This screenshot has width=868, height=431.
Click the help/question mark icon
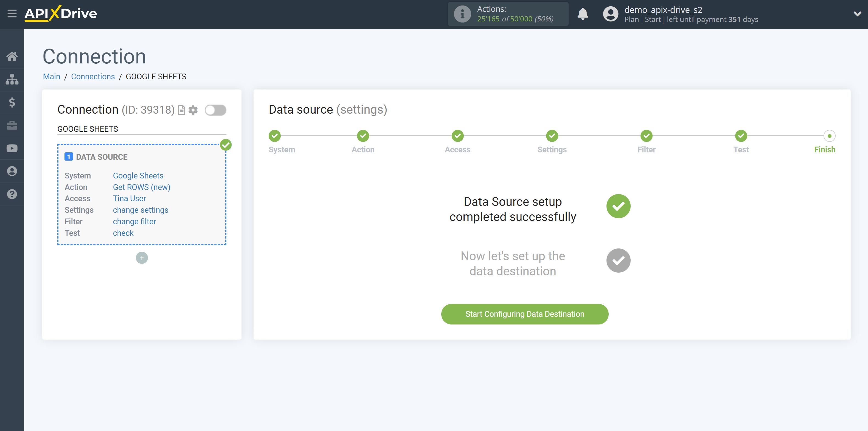coord(12,194)
